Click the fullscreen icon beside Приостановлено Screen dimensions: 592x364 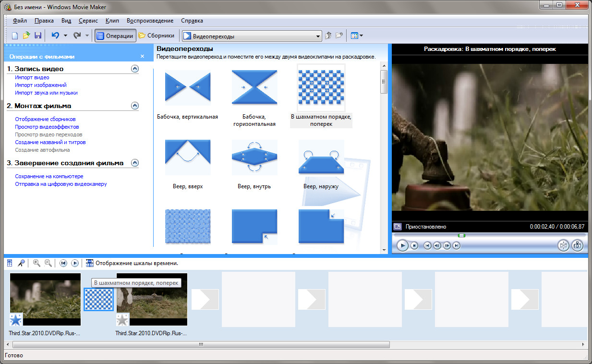pyautogui.click(x=398, y=227)
